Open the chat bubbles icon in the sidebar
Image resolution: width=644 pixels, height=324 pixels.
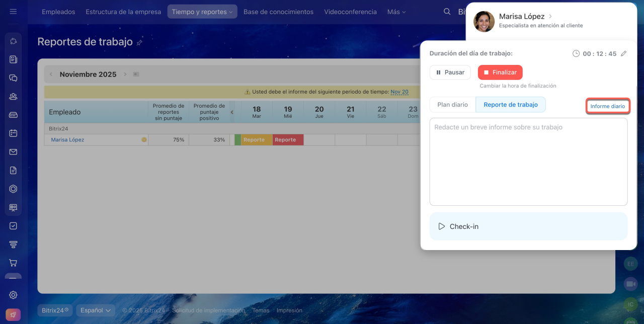click(x=13, y=78)
